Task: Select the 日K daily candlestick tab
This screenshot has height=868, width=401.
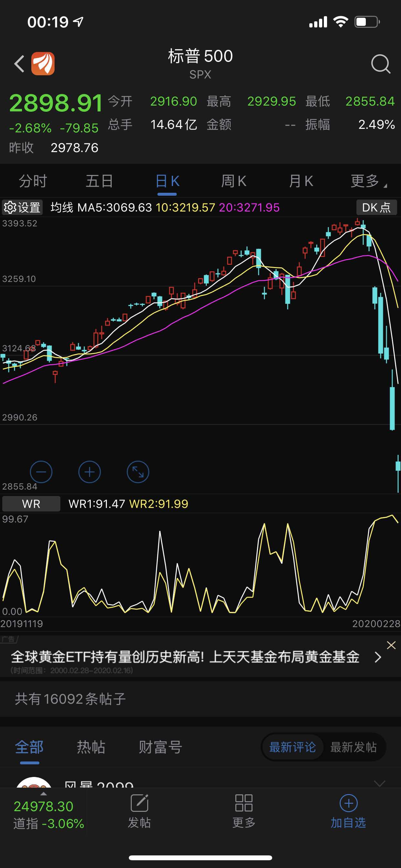Action: [x=168, y=181]
